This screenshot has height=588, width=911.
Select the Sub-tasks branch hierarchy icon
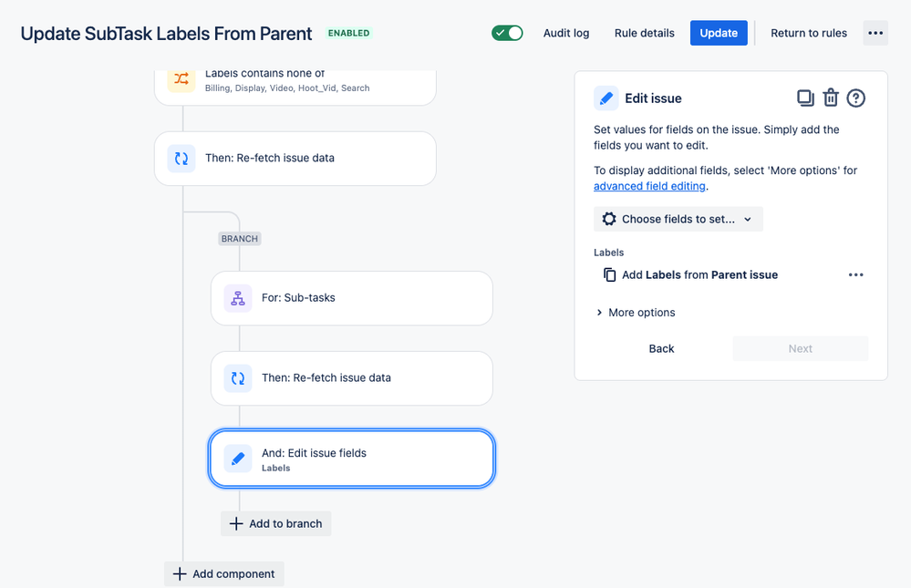pyautogui.click(x=238, y=298)
